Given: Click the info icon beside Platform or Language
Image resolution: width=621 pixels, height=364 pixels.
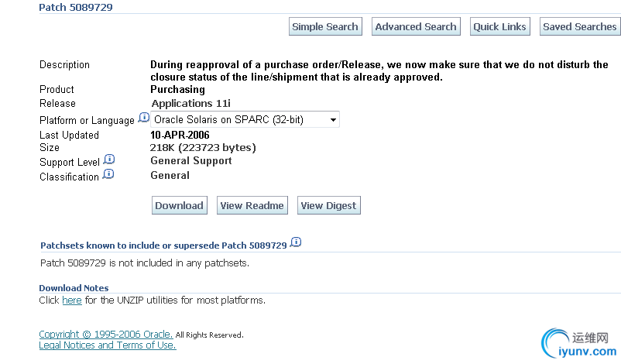Looking at the screenshot, I should 143,118.
